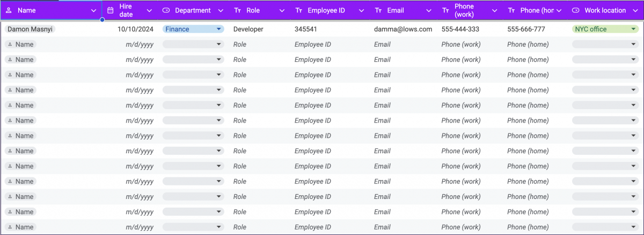Screen dimensions: 644x235
Task: Click the calendar icon beside Hire date
Action: coord(111,10)
